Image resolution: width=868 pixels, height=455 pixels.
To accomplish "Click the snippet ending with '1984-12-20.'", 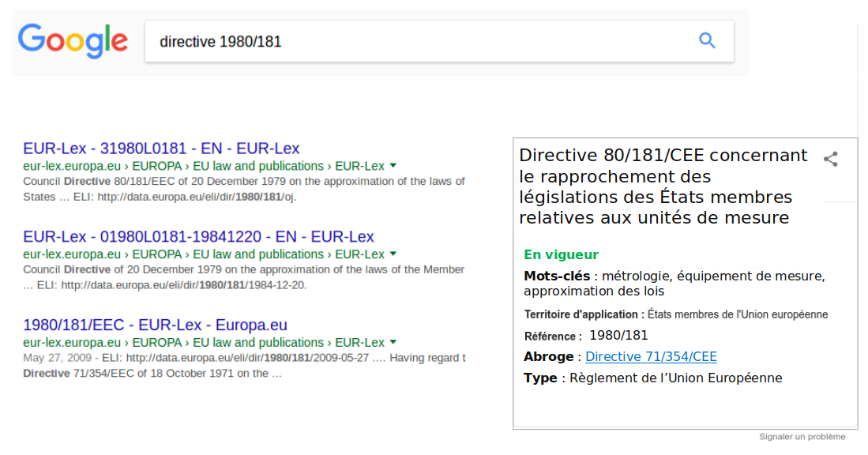I will 243,276.
